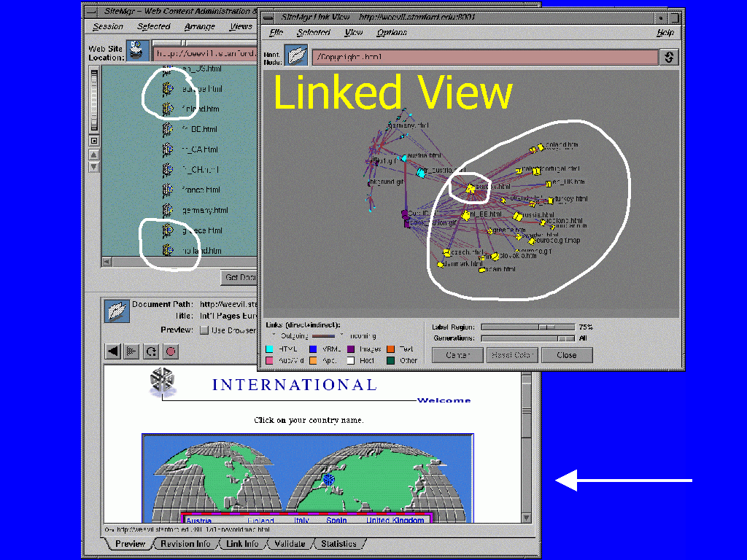Switch to the Validate tab
747x560 pixels.
[290, 544]
